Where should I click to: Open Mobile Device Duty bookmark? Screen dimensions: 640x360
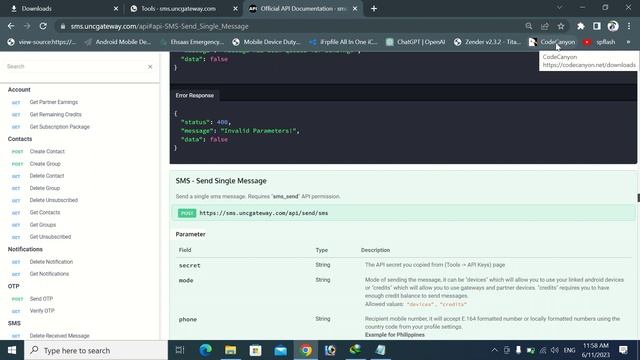(x=266, y=42)
